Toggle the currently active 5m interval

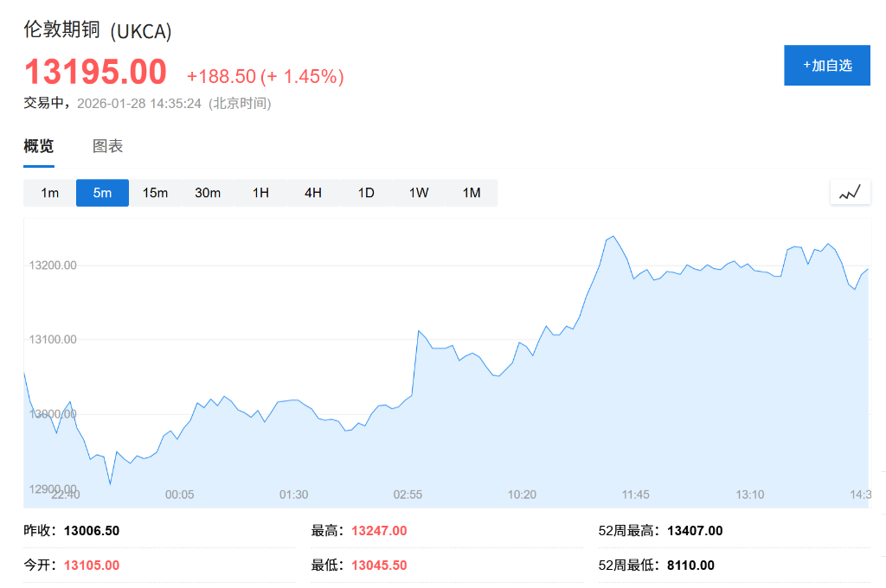pos(102,192)
